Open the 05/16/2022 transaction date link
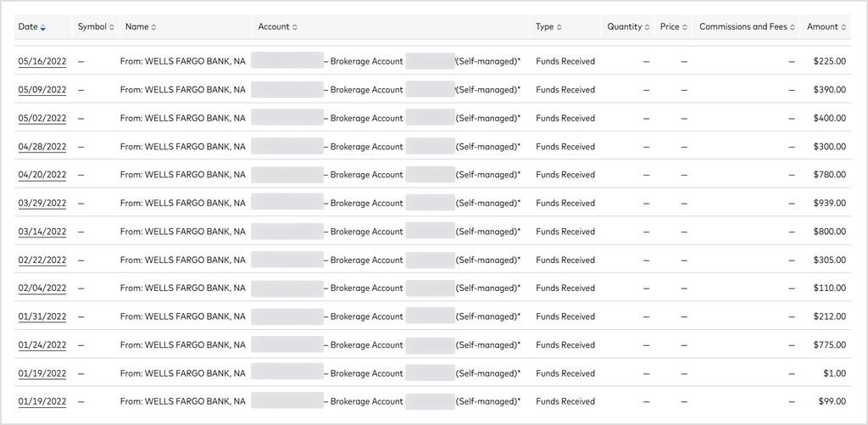 pyautogui.click(x=42, y=62)
